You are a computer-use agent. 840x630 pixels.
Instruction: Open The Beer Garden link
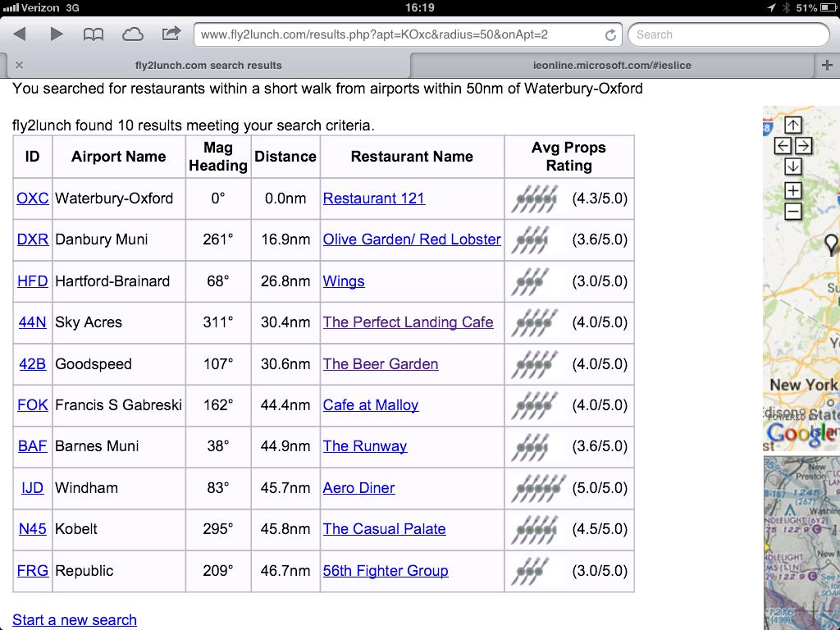(x=381, y=363)
